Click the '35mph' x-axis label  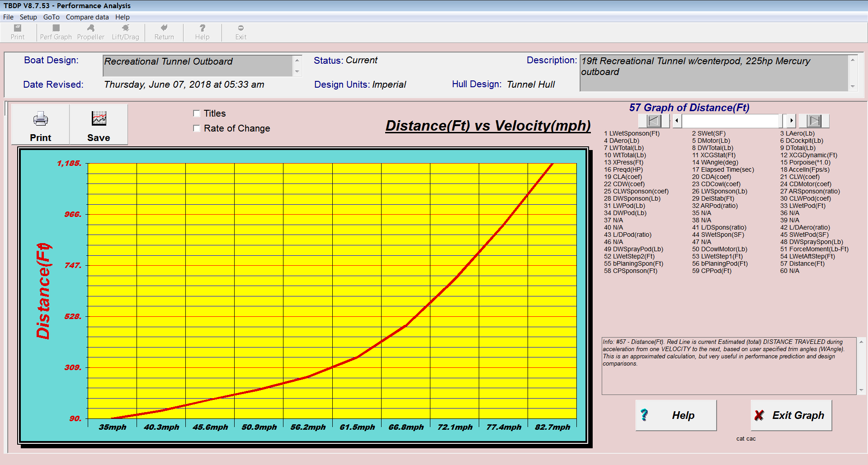113,427
